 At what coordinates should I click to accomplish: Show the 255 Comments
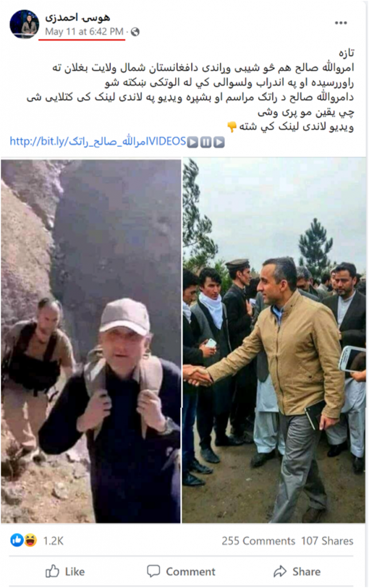(258, 541)
